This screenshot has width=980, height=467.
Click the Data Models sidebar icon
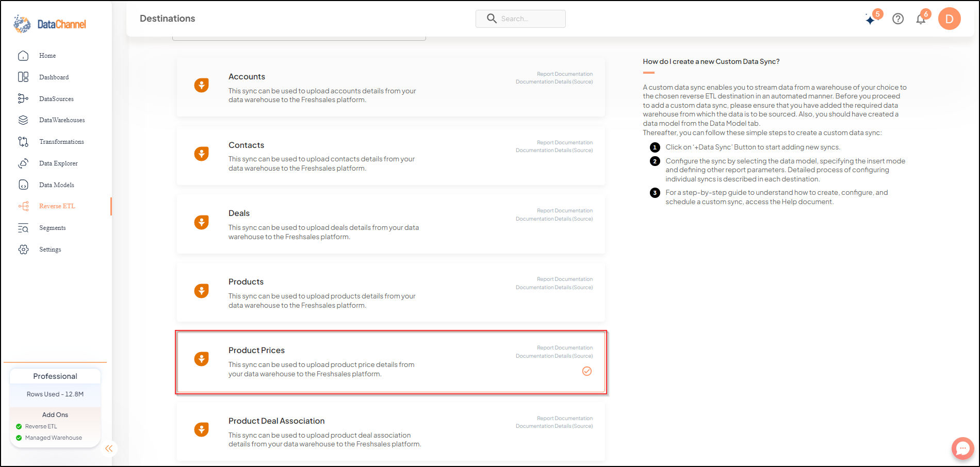tap(23, 185)
